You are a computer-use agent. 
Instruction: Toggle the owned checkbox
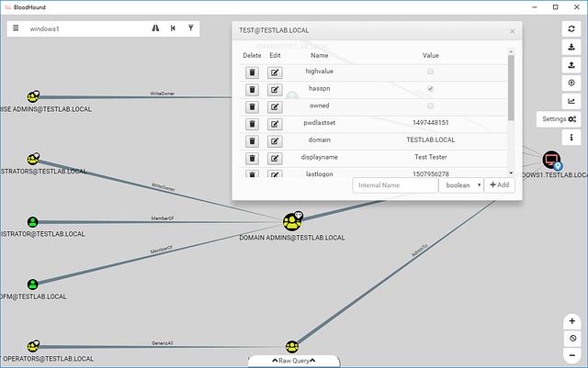tap(431, 106)
